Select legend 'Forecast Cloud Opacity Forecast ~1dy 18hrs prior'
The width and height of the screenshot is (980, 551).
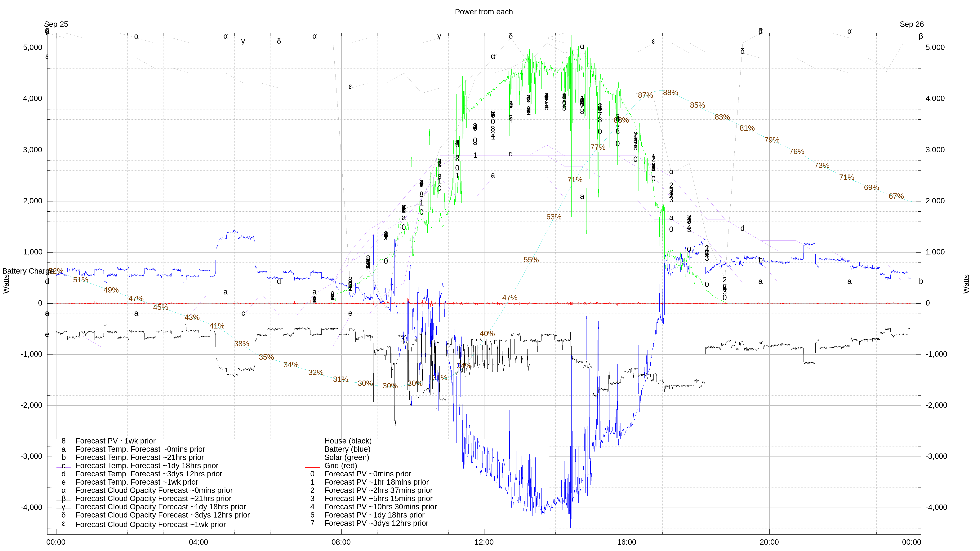[161, 507]
